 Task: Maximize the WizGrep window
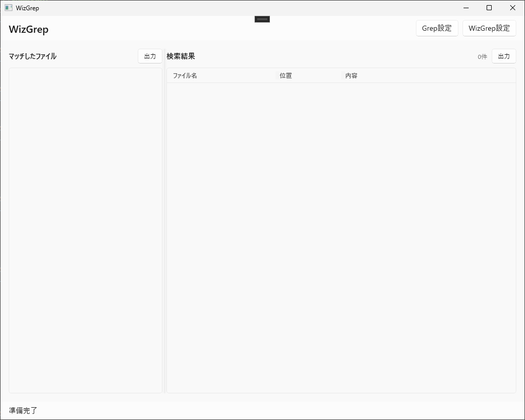pos(489,8)
